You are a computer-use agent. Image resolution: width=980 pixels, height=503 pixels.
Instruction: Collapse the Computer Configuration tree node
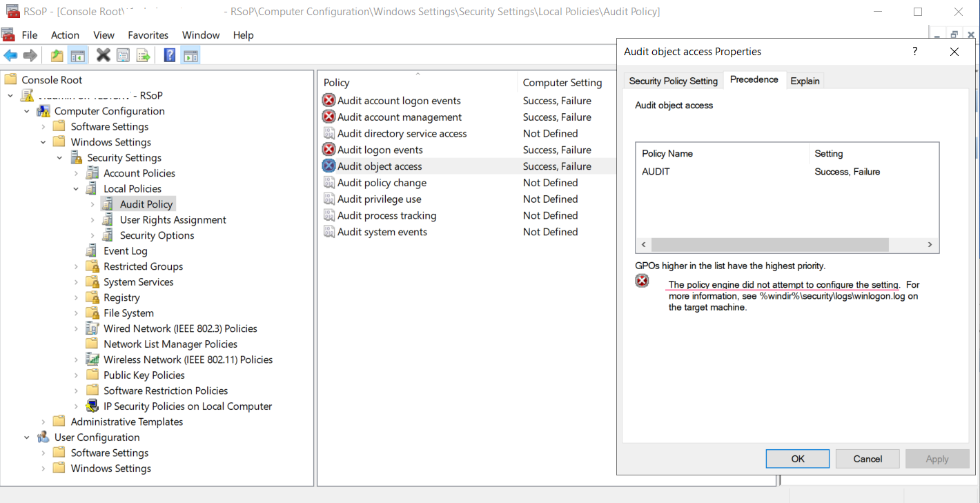(27, 111)
